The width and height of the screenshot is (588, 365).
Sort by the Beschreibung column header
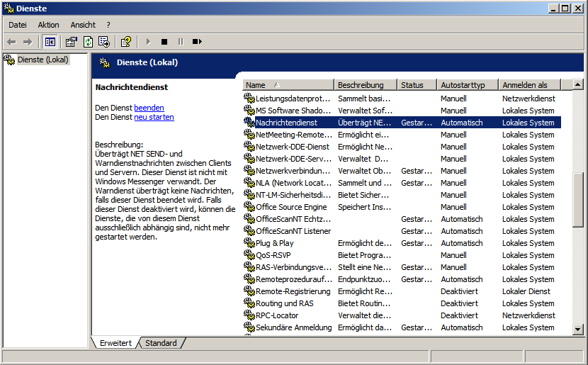click(366, 85)
